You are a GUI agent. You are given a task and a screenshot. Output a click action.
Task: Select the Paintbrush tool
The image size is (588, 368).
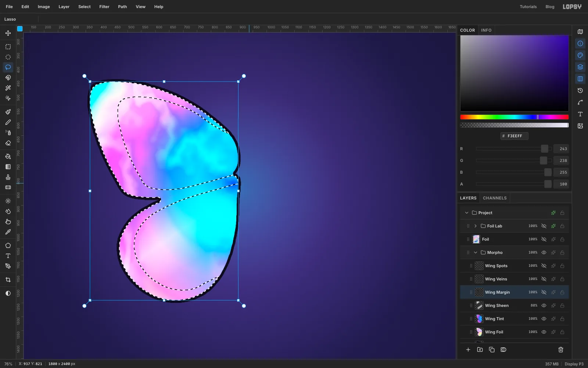pyautogui.click(x=8, y=112)
